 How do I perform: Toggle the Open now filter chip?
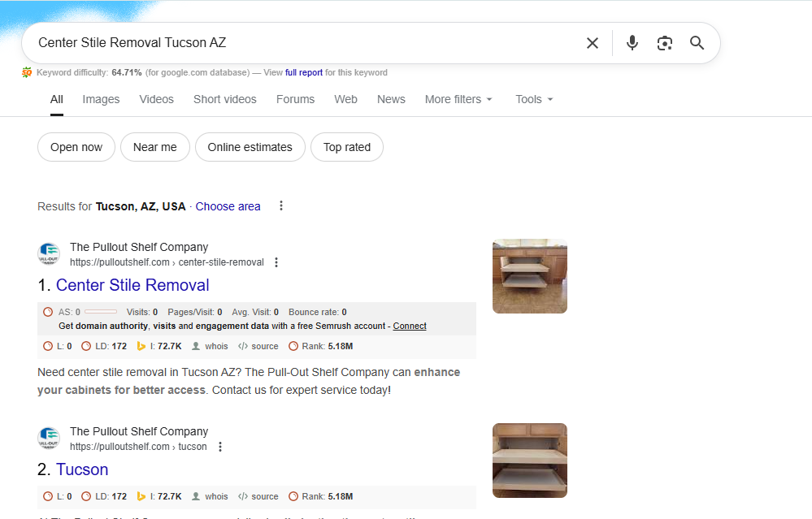[x=76, y=147]
